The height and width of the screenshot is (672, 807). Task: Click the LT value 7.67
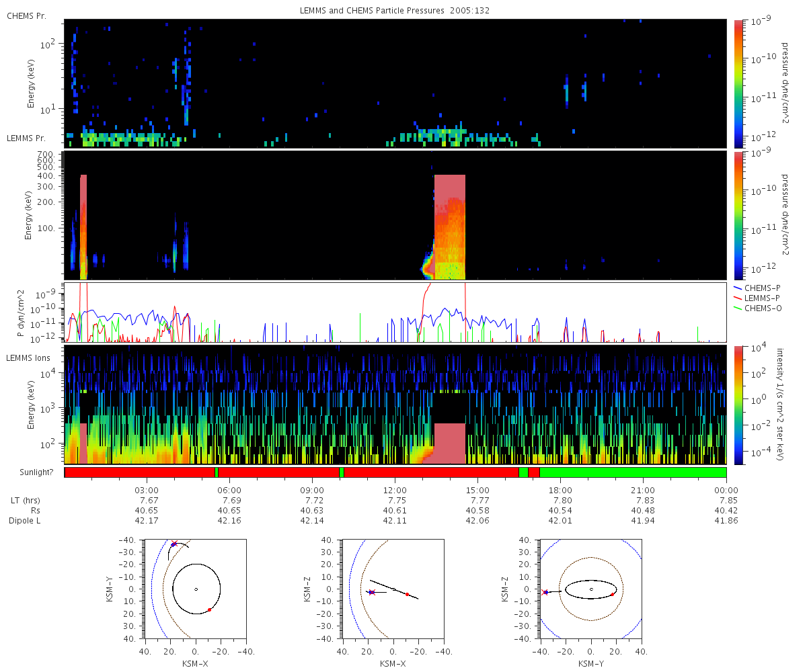147,501
